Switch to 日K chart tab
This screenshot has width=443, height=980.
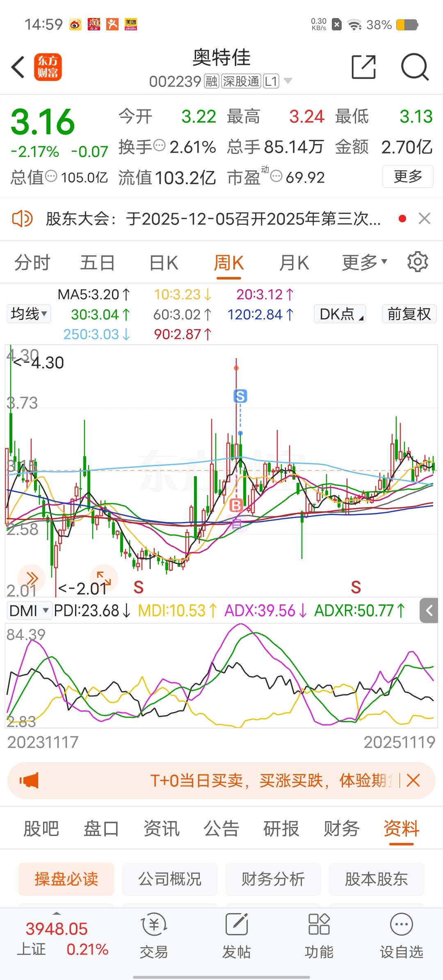(x=164, y=262)
